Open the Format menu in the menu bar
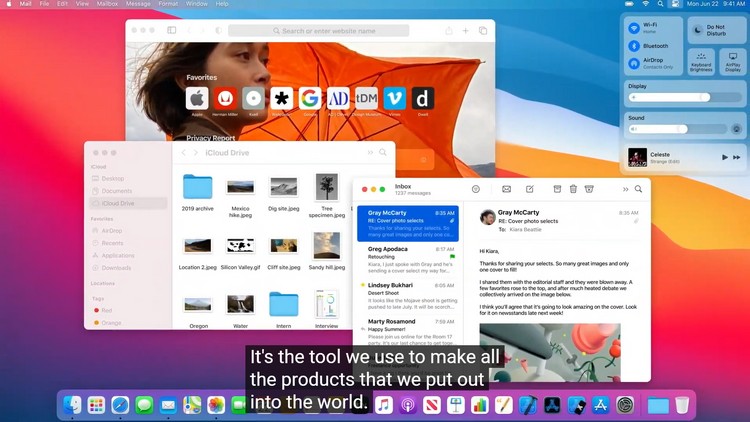This screenshot has width=750, height=422. (168, 4)
